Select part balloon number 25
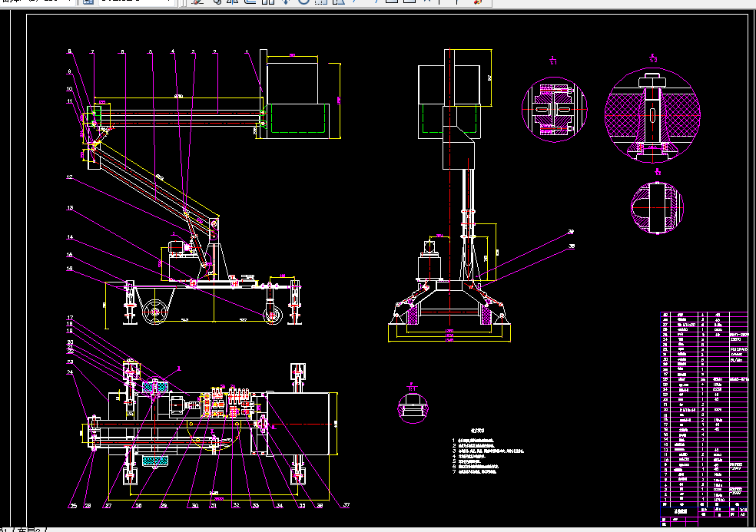This screenshot has height=532, width=756. [73, 505]
